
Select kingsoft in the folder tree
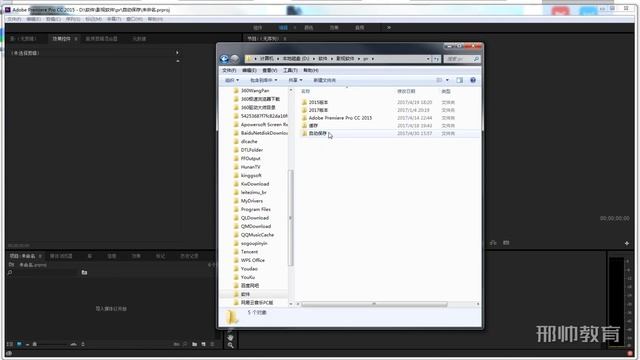251,176
